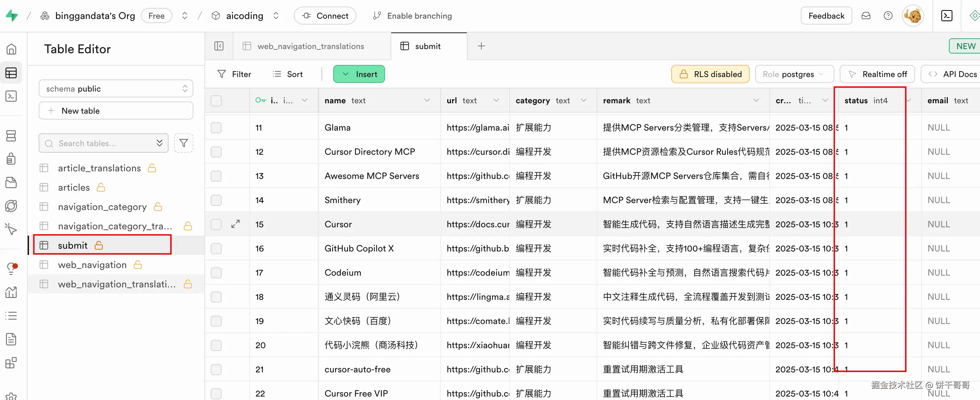Open the Role postgres dropdown
Screen dimensions: 980x400
click(x=794, y=74)
